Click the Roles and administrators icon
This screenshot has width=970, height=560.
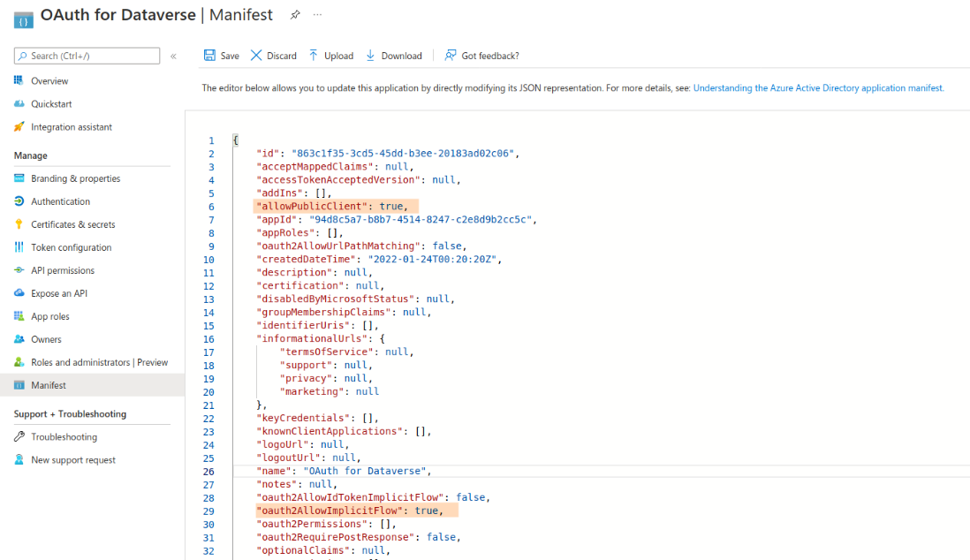point(19,362)
